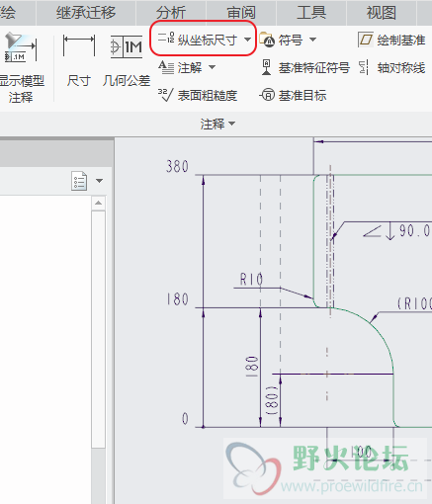Select the Datum Feature Symbol (基准特征符号) icon
This screenshot has height=504, width=432.
pos(266,67)
